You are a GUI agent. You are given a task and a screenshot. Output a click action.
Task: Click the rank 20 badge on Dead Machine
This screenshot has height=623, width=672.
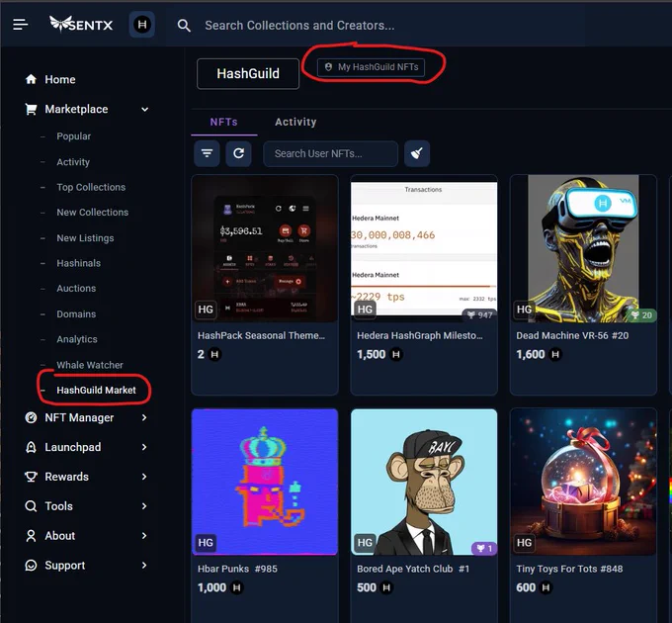pos(641,315)
